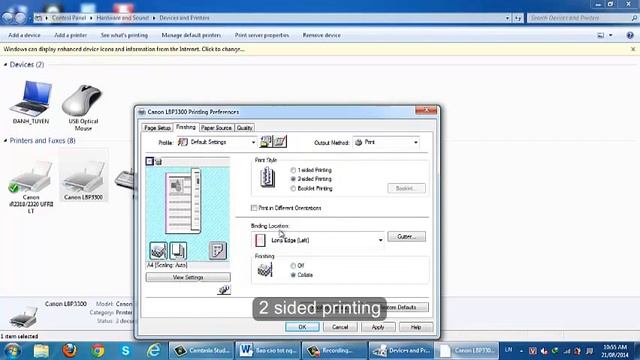Click Add a device in the toolbar
Viewport: 640px width, 360px height.
click(24, 35)
